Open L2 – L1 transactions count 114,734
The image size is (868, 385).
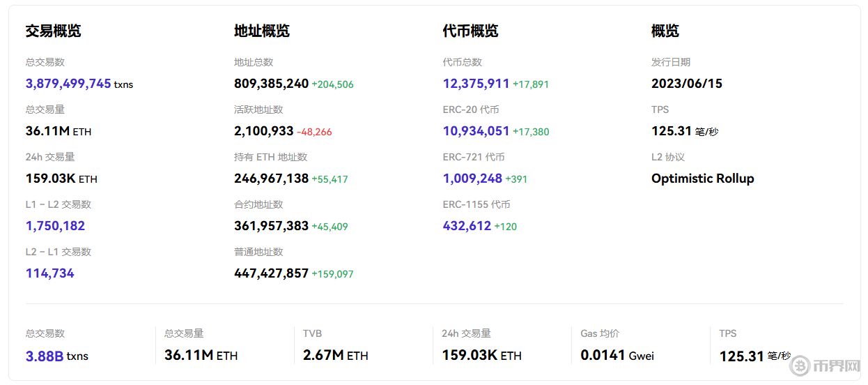coord(49,273)
